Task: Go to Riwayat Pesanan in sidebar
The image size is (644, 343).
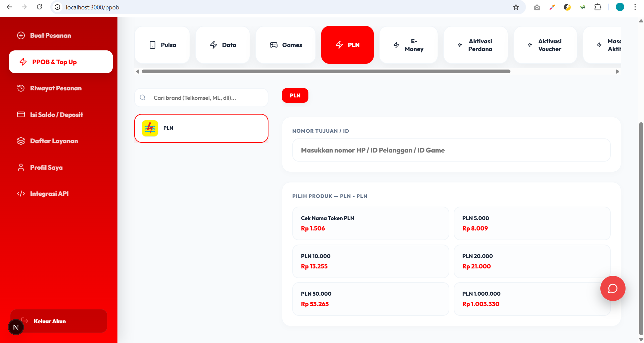Action: 56,88
